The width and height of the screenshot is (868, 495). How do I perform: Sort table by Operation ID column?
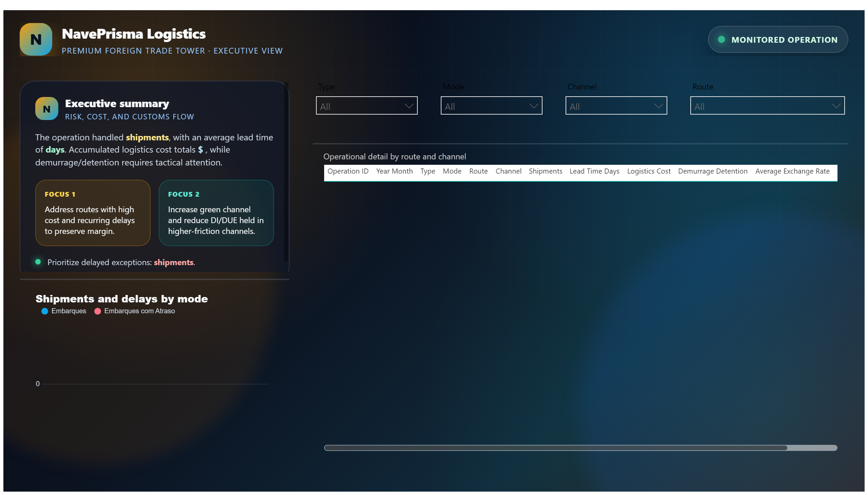348,171
